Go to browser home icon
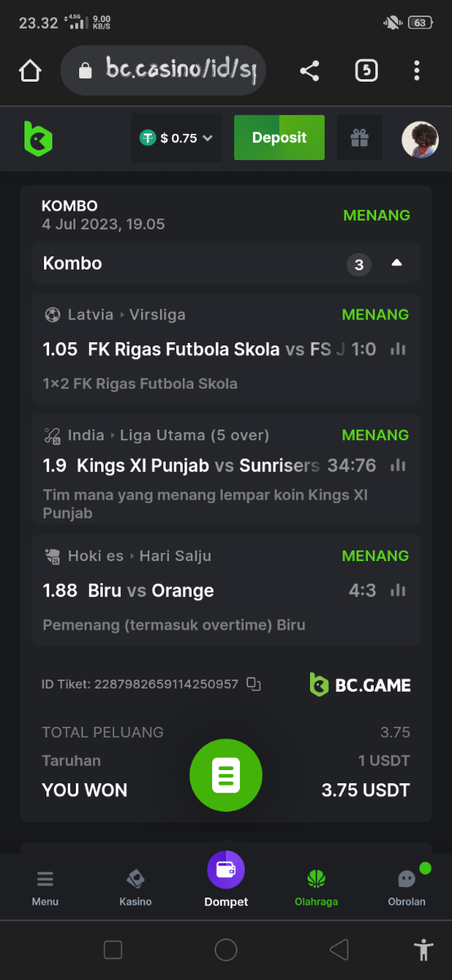452x980 pixels. [30, 71]
